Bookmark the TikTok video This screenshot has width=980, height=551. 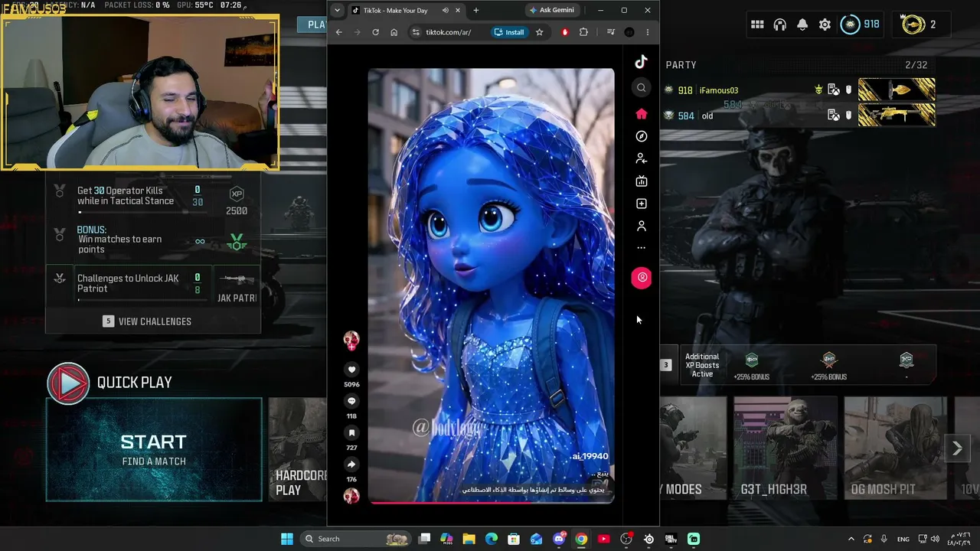click(x=351, y=433)
